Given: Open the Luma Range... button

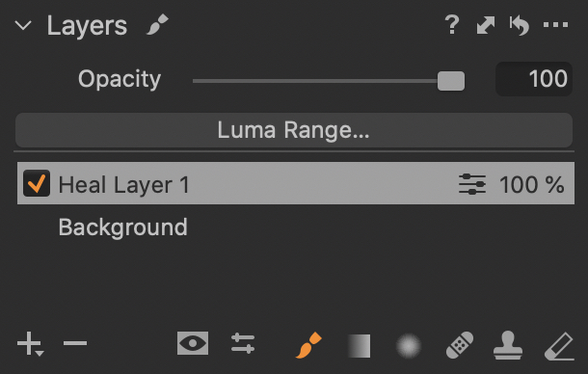Looking at the screenshot, I should click(x=294, y=130).
